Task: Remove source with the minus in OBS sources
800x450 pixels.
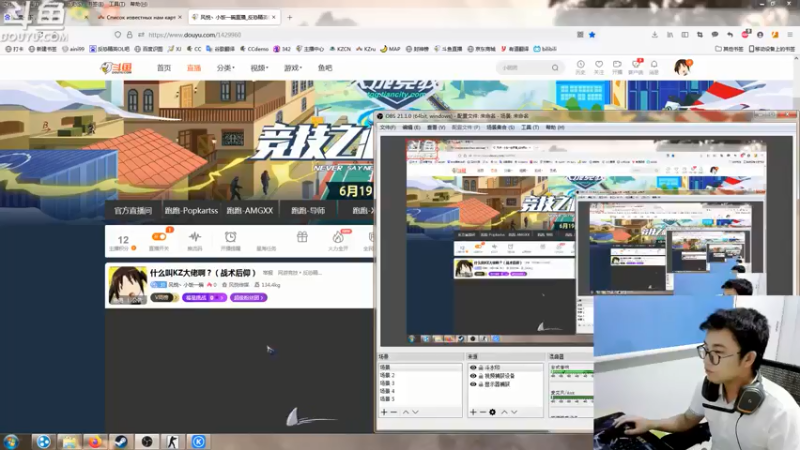Action: tap(483, 412)
